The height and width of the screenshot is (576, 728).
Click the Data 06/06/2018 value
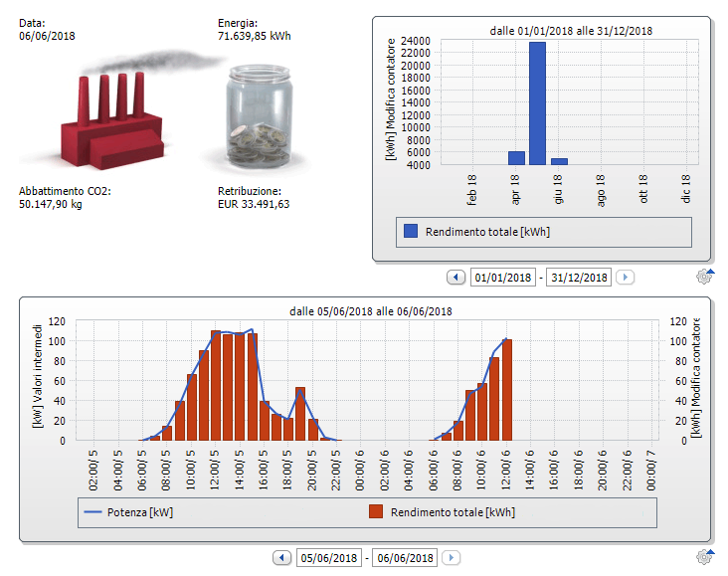pos(47,36)
